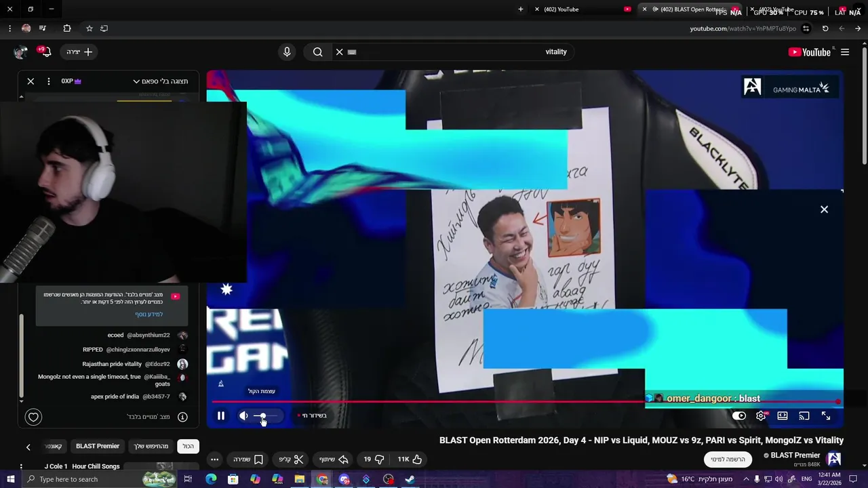Expand the chat view mode dropdown
The image size is (868, 488).
[161, 81]
